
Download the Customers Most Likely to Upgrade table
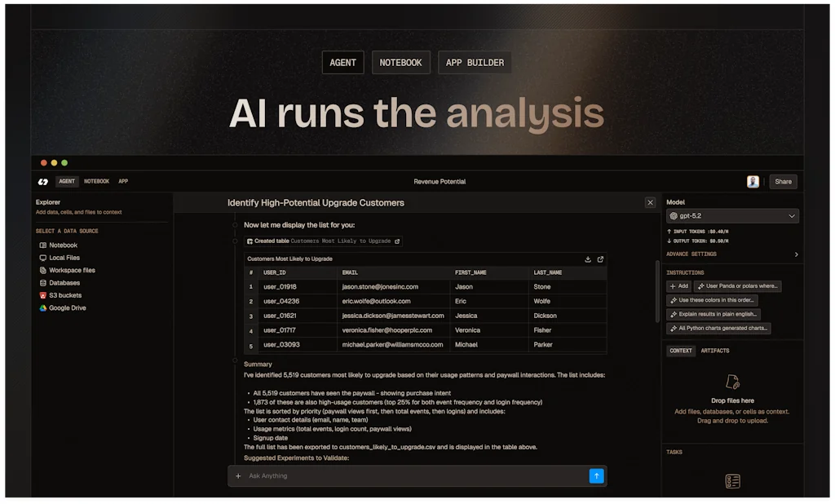(x=588, y=259)
